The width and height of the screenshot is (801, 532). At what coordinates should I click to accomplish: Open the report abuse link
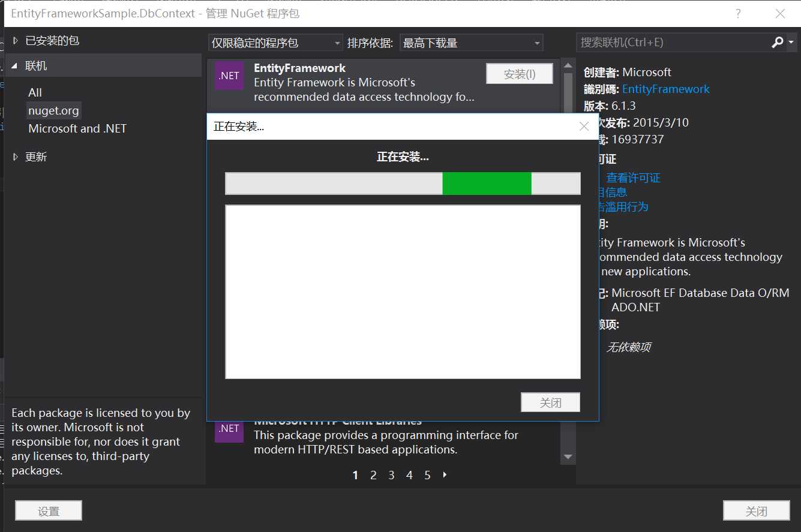click(x=623, y=206)
